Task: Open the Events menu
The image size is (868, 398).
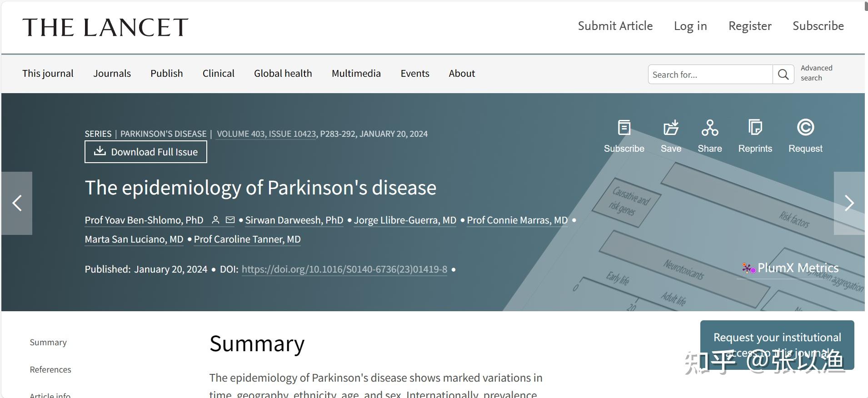Action: tap(415, 73)
